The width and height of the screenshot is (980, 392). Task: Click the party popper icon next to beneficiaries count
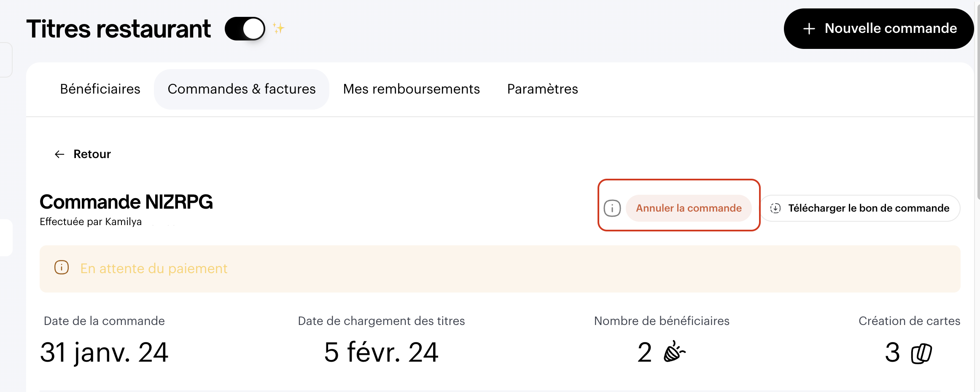pyautogui.click(x=674, y=352)
